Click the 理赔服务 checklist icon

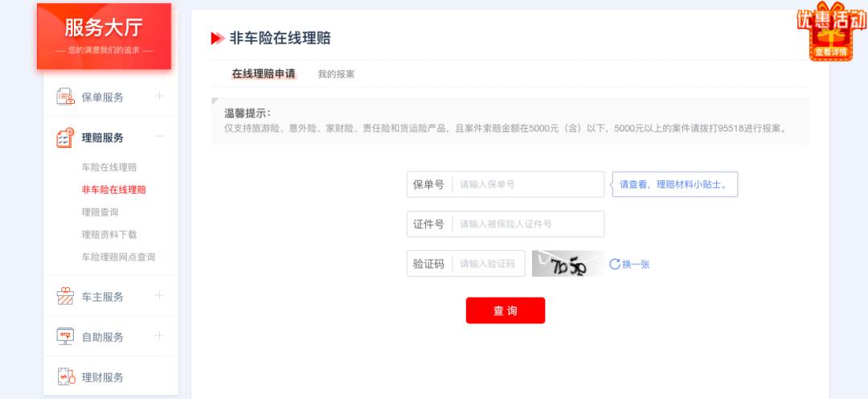[65, 138]
